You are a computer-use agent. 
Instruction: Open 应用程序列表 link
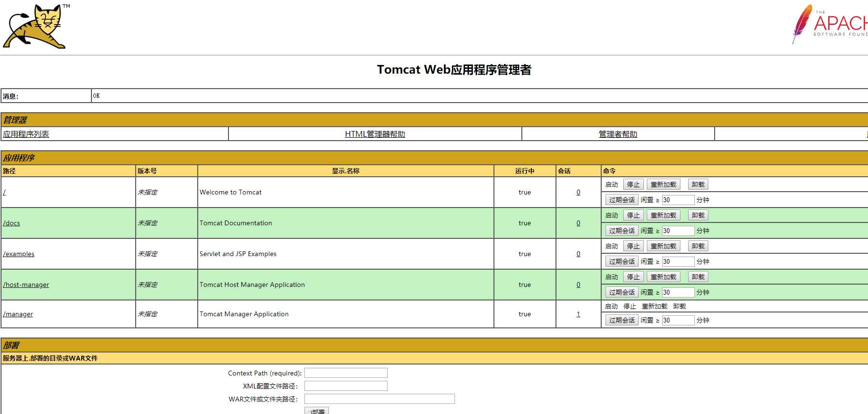(26, 134)
